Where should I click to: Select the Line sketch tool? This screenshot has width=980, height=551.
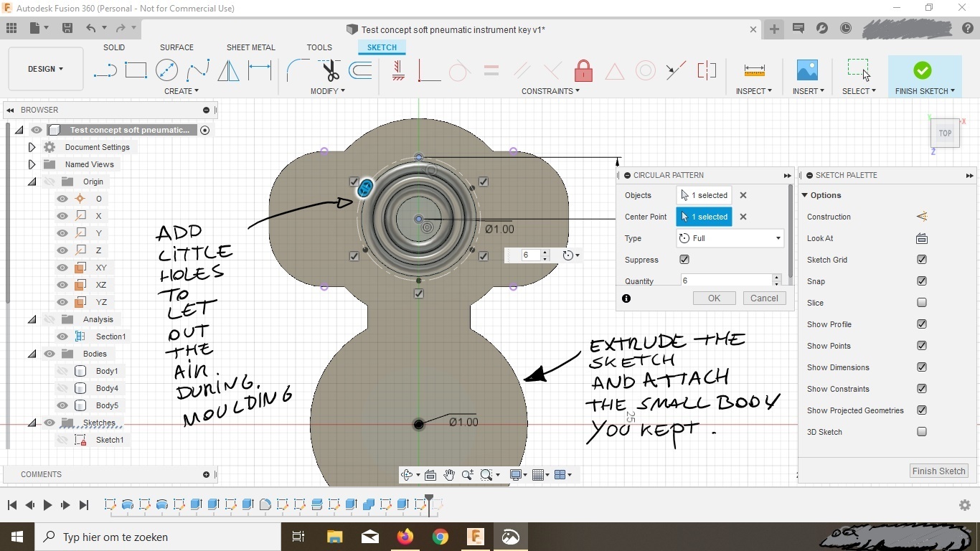click(105, 70)
